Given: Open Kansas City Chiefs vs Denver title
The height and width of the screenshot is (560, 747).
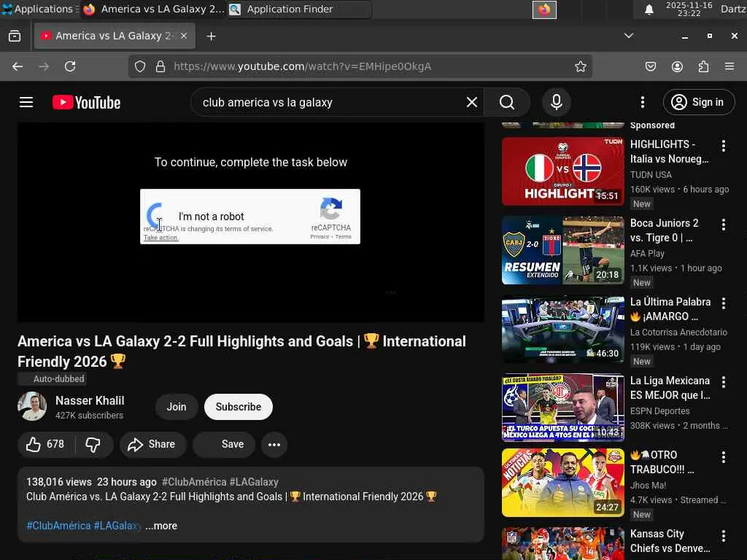Looking at the screenshot, I should point(670,541).
